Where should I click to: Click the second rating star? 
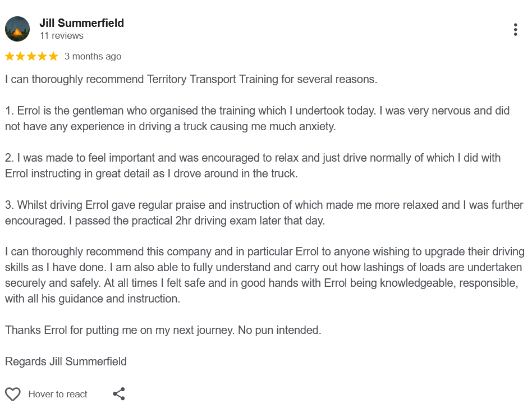(x=21, y=56)
